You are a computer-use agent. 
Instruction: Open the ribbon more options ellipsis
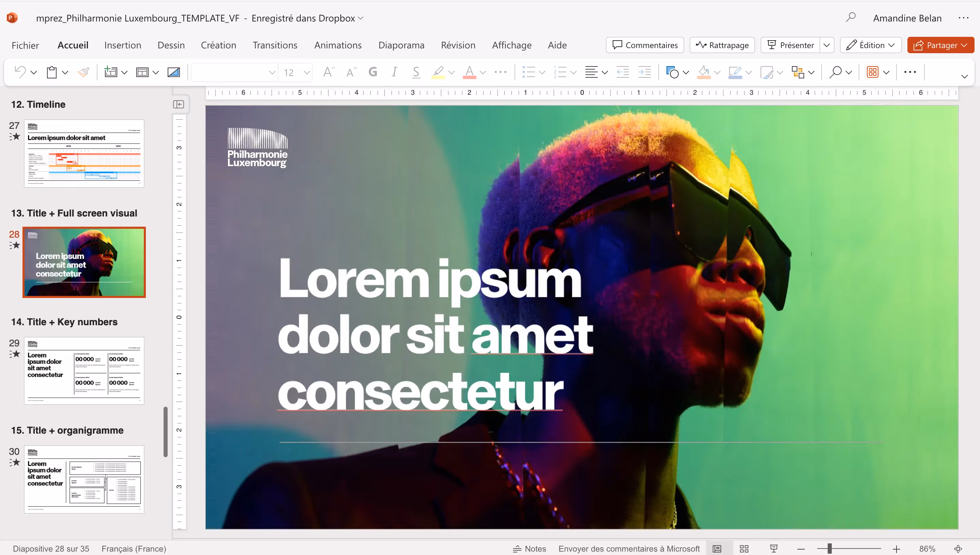[910, 72]
